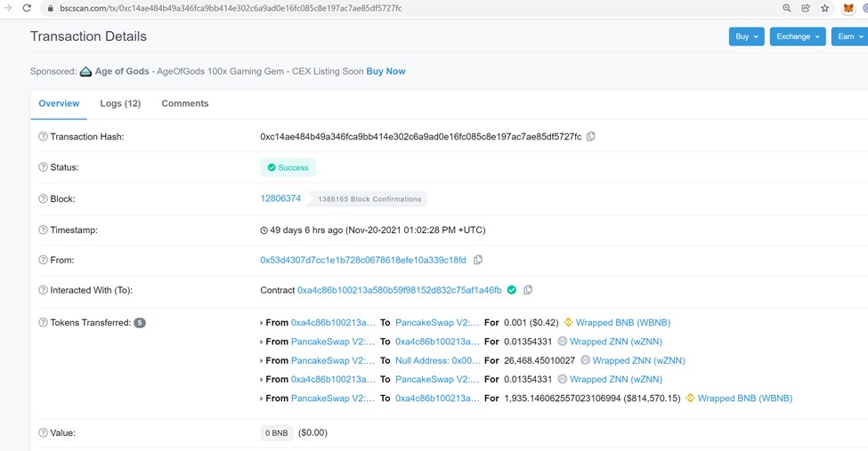Image resolution: width=868 pixels, height=451 pixels.
Task: Green verified checkmark next to contract address
Action: click(x=512, y=290)
